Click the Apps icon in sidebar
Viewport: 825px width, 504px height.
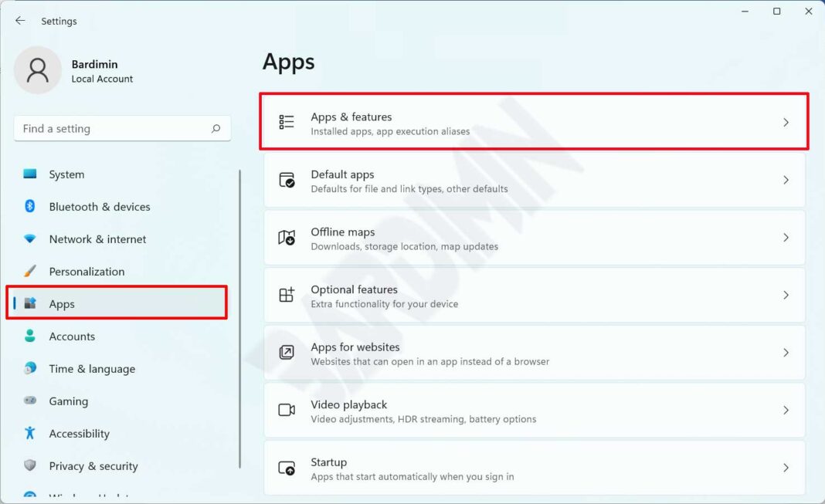tap(30, 303)
